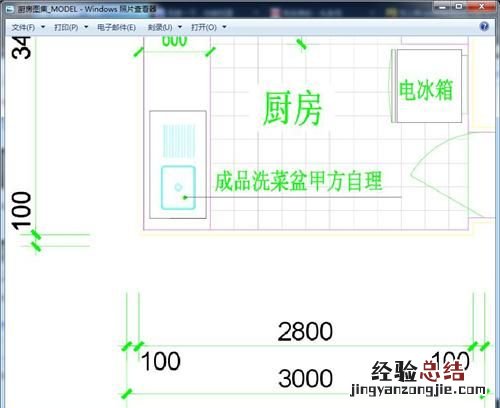
Task: Click the sink basin drawing symbol
Action: (178, 188)
